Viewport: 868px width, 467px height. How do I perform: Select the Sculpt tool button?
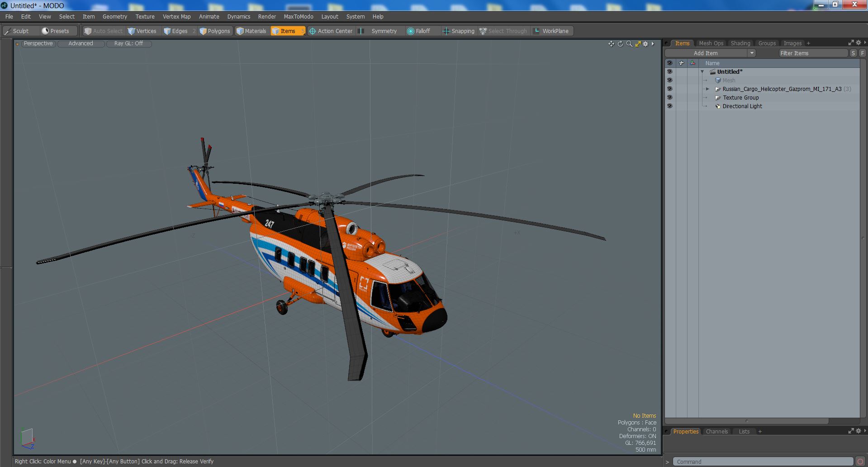(x=20, y=31)
